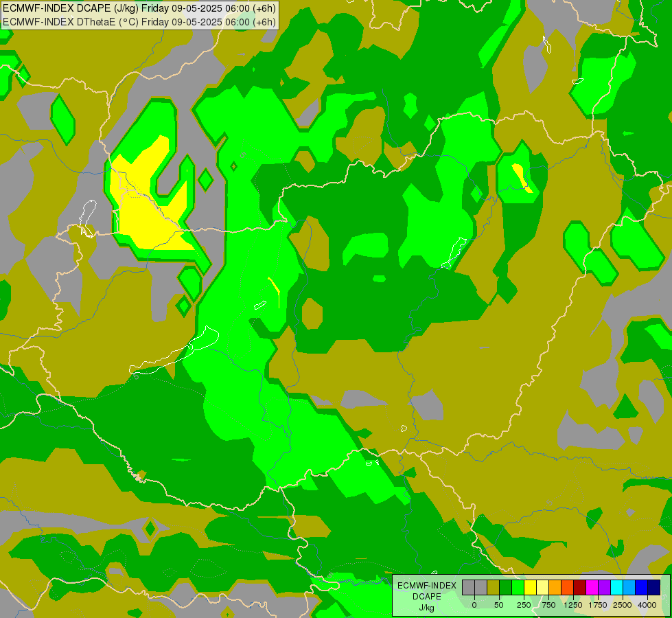Pick the navy legend swatch
Image resolution: width=672 pixels, height=618 pixels.
coord(653,588)
